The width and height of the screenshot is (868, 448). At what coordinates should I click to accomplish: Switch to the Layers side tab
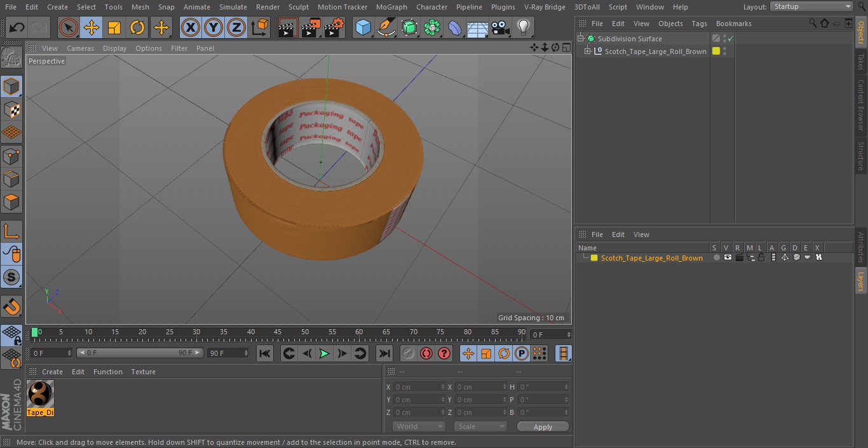tap(861, 280)
